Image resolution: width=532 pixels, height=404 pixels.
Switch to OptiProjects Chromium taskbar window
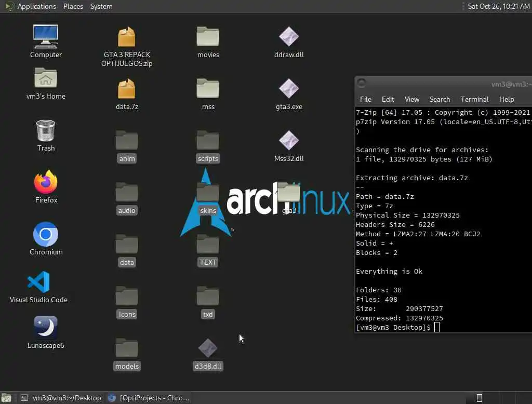coord(148,398)
